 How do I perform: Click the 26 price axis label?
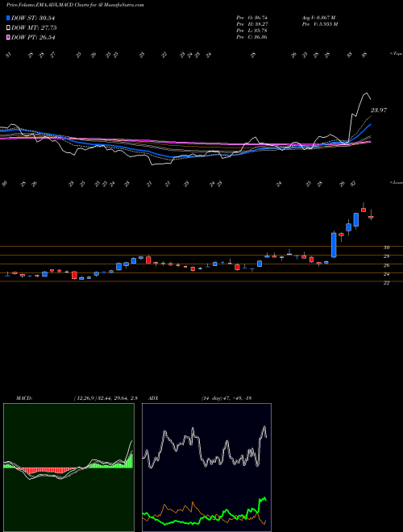click(x=386, y=265)
